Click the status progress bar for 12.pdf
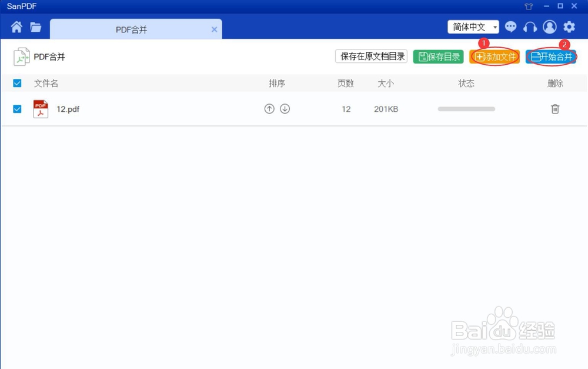Image resolution: width=588 pixels, height=369 pixels. [x=466, y=108]
